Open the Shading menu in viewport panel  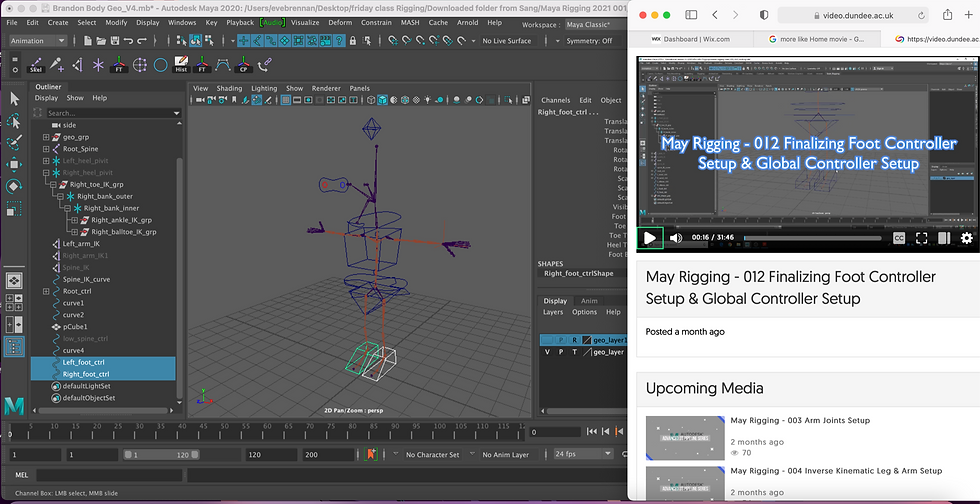click(x=229, y=88)
